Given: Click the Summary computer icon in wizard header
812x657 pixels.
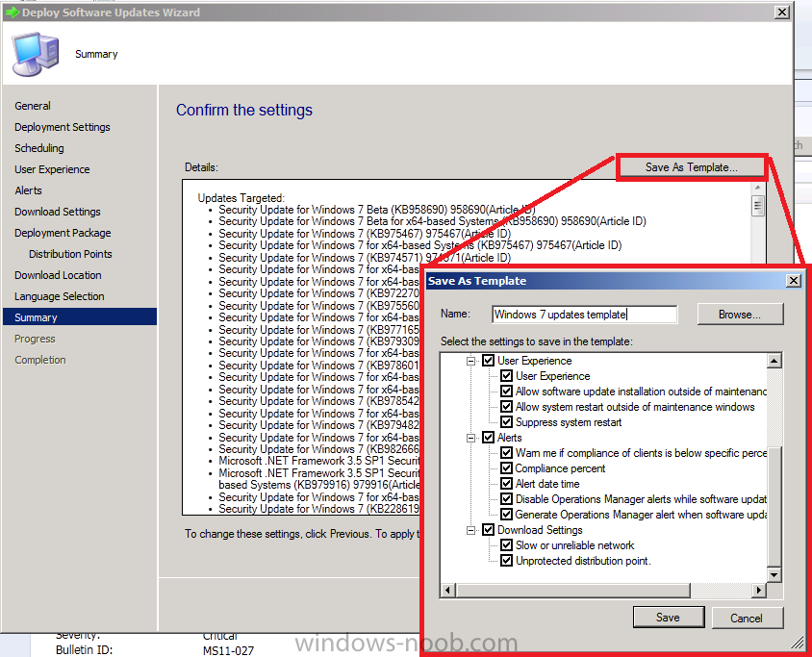Looking at the screenshot, I should click(36, 53).
